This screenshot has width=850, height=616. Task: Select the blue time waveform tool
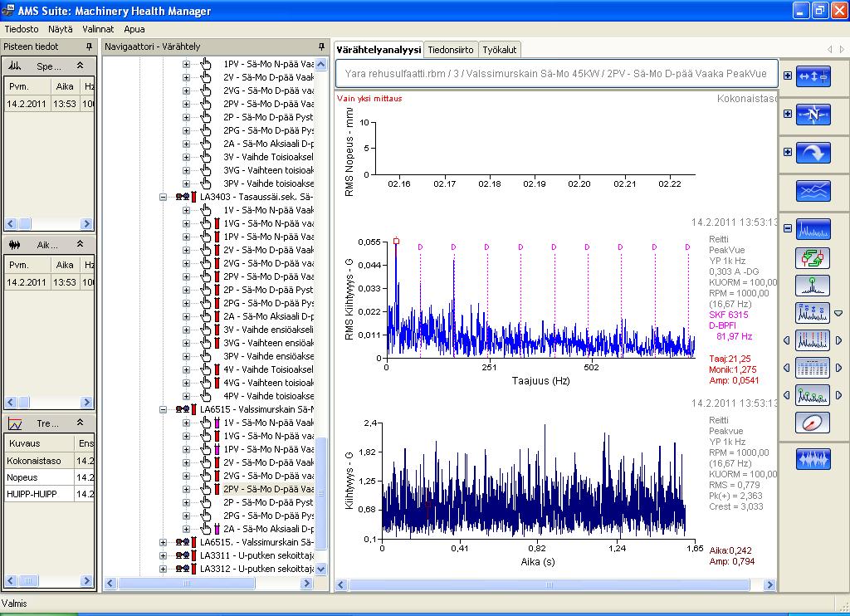(x=813, y=459)
